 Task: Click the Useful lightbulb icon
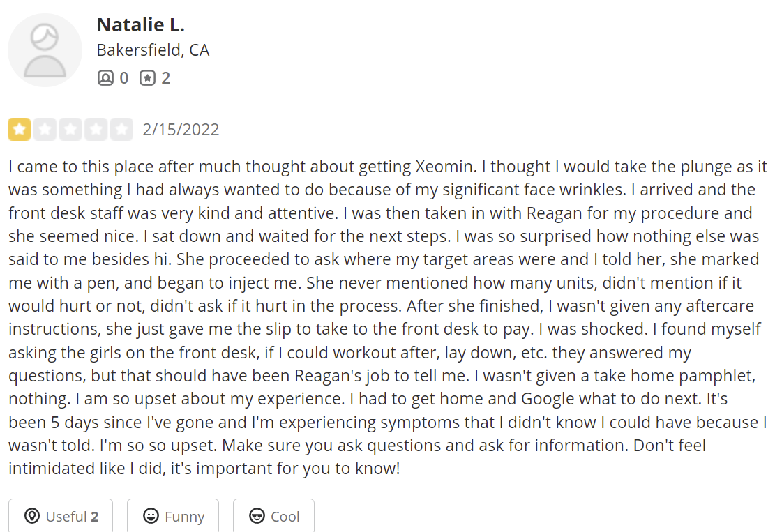(31, 516)
